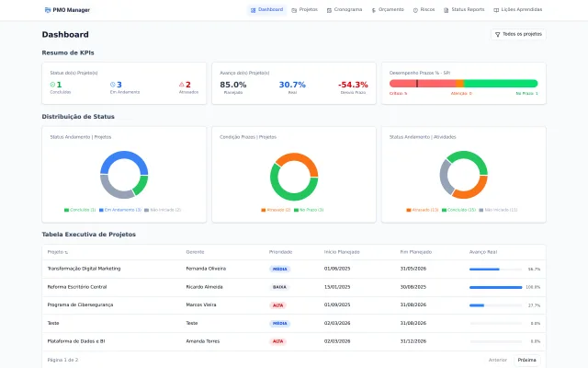Click the MÉDIA badge for Transformação Digital Marketing
588x368 pixels.
click(279, 269)
